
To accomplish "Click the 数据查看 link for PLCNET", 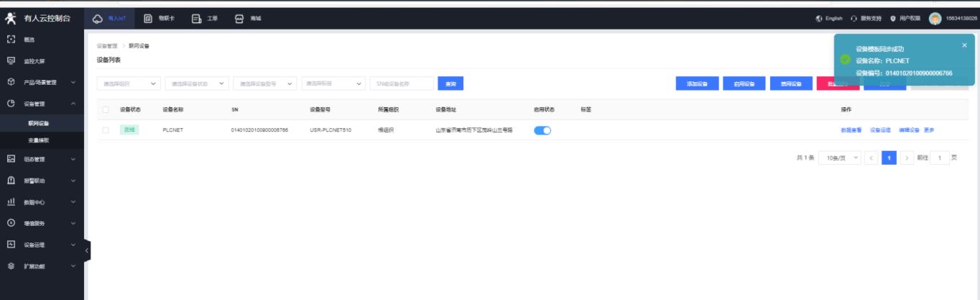I will 851,130.
